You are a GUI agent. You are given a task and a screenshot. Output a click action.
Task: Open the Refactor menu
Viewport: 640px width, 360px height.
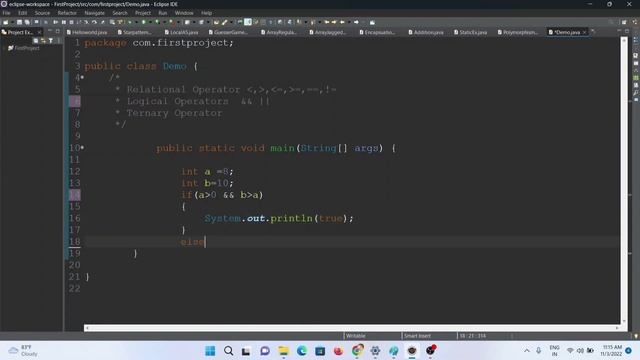tap(67, 13)
